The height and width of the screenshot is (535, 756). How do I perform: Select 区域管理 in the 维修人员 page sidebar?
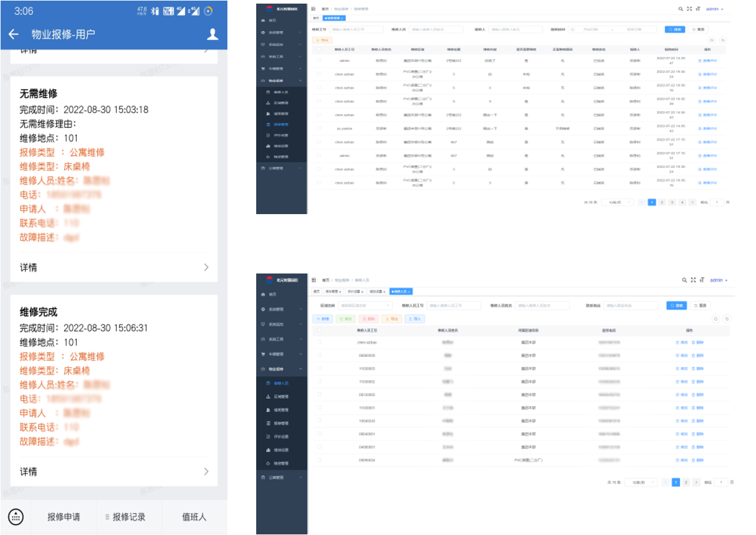click(281, 396)
